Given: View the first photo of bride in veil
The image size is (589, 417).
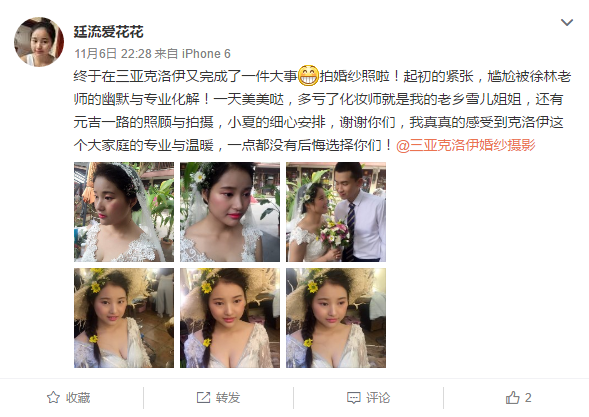Looking at the screenshot, I should tap(124, 212).
